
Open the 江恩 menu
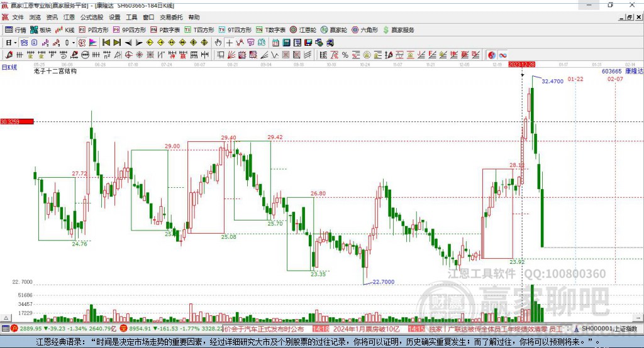[x=69, y=17]
